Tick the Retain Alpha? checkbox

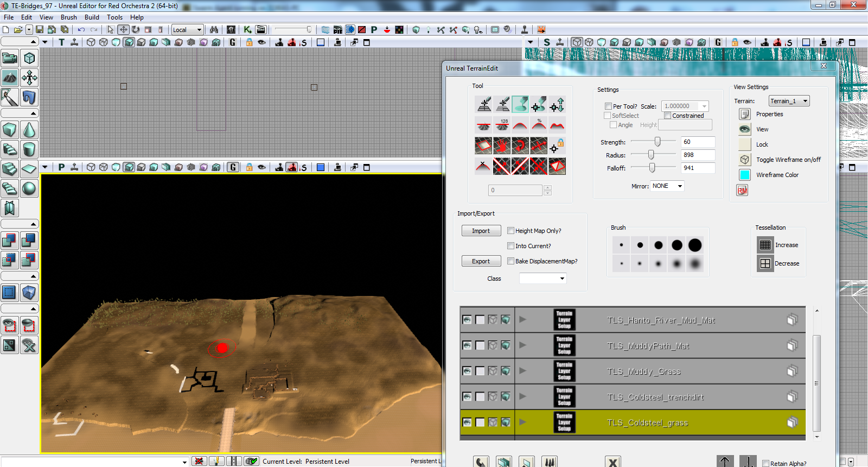(x=765, y=464)
